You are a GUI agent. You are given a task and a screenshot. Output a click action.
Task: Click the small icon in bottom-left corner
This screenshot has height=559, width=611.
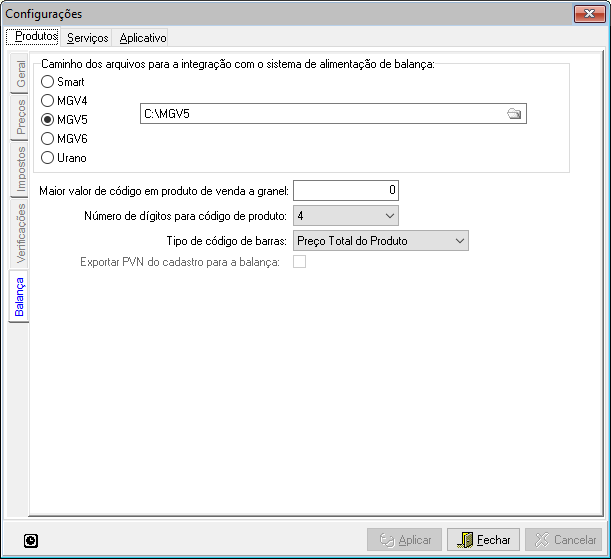[31, 540]
